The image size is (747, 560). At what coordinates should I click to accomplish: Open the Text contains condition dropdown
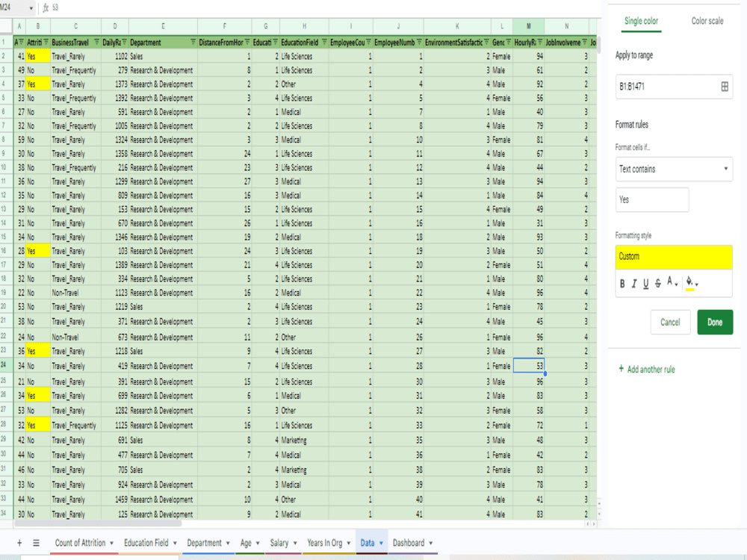click(672, 169)
